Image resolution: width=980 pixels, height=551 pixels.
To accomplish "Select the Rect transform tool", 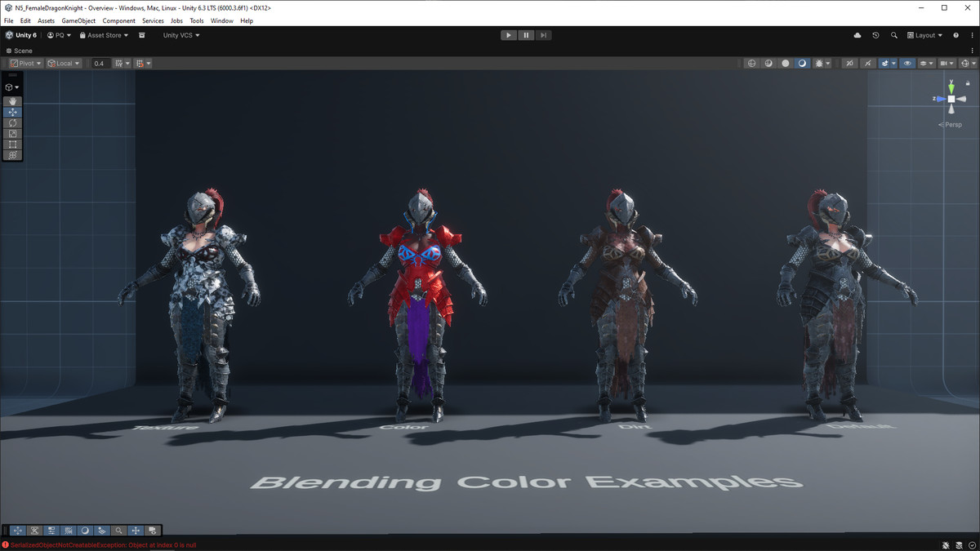I will click(12, 144).
